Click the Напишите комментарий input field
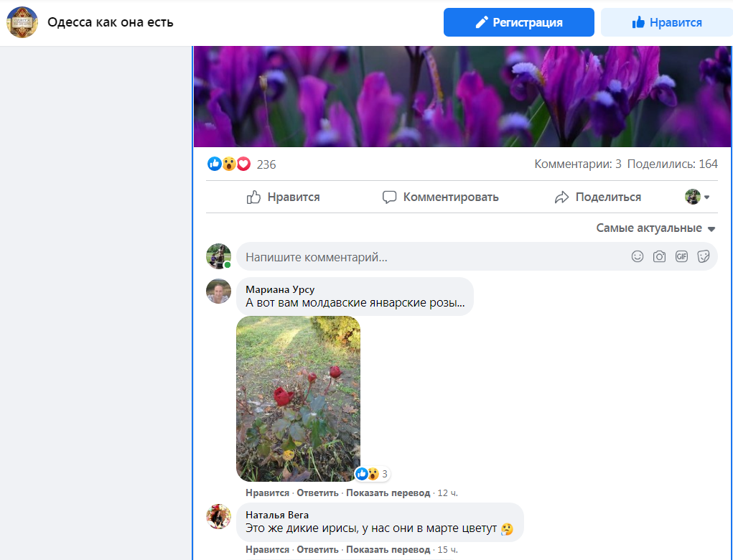 (x=431, y=256)
